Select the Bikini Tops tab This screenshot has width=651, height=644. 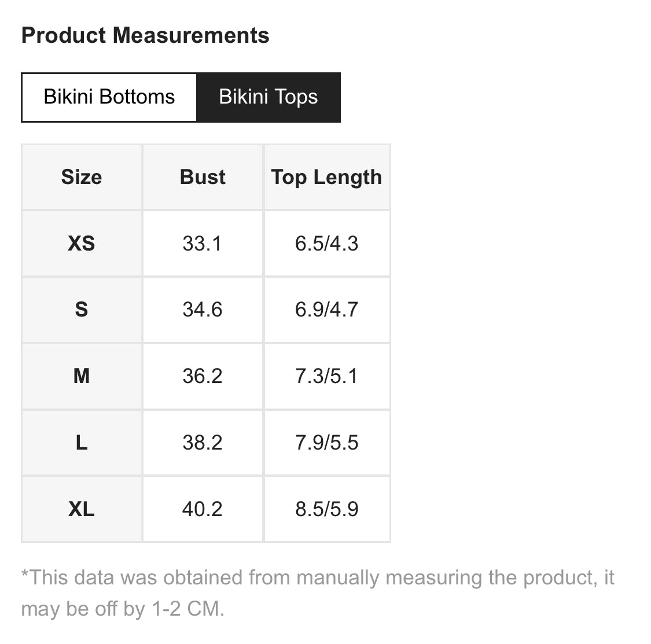[x=268, y=97]
